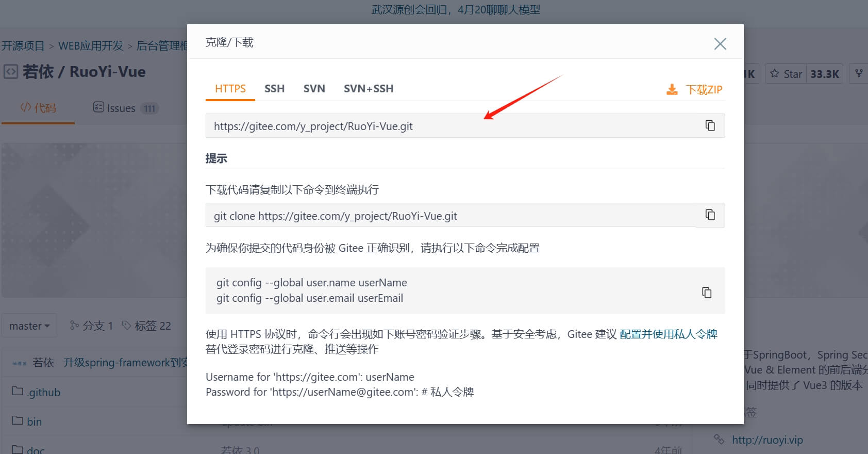Screen dimensions: 868x454
Task: Click the 分支 1 link
Action: tap(91, 326)
